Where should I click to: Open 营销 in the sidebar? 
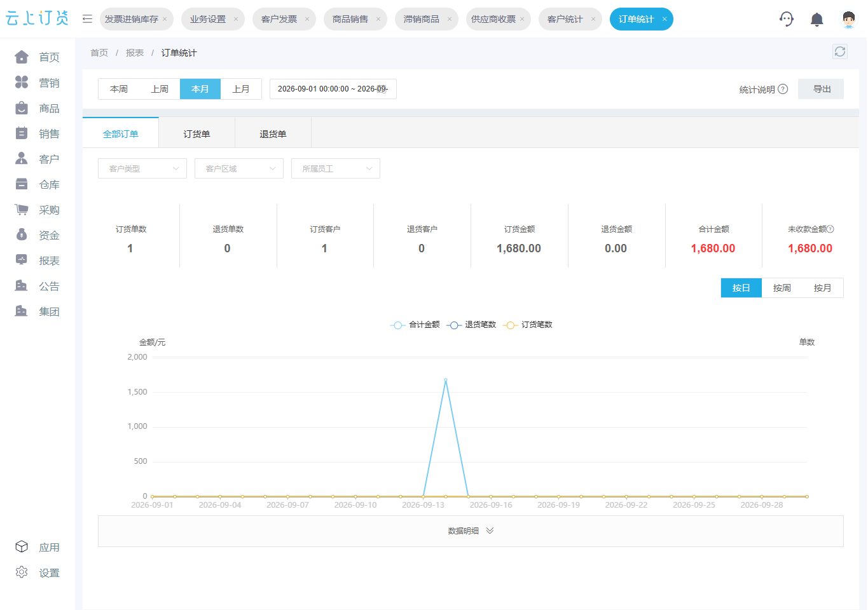(38, 83)
